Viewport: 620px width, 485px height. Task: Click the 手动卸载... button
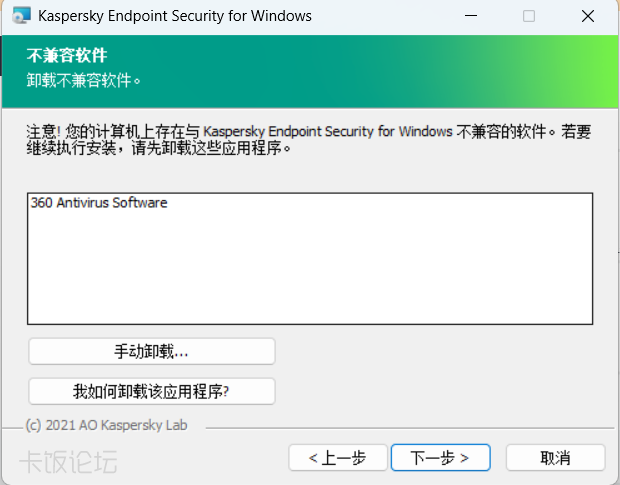151,352
